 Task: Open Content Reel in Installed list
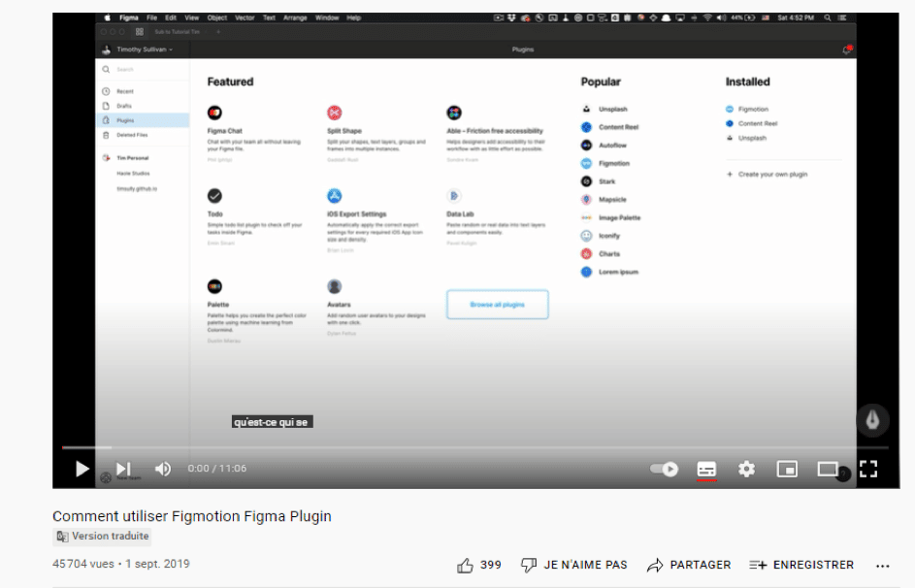(752, 123)
